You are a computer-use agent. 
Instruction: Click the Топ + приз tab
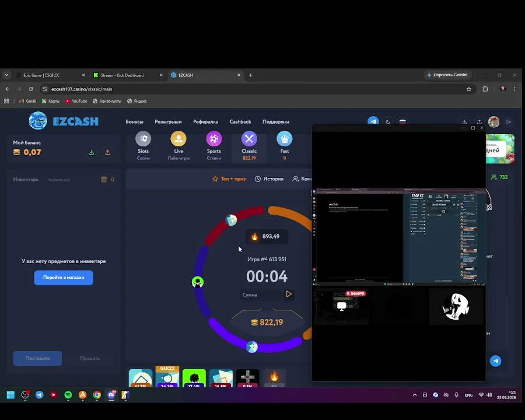click(x=229, y=179)
